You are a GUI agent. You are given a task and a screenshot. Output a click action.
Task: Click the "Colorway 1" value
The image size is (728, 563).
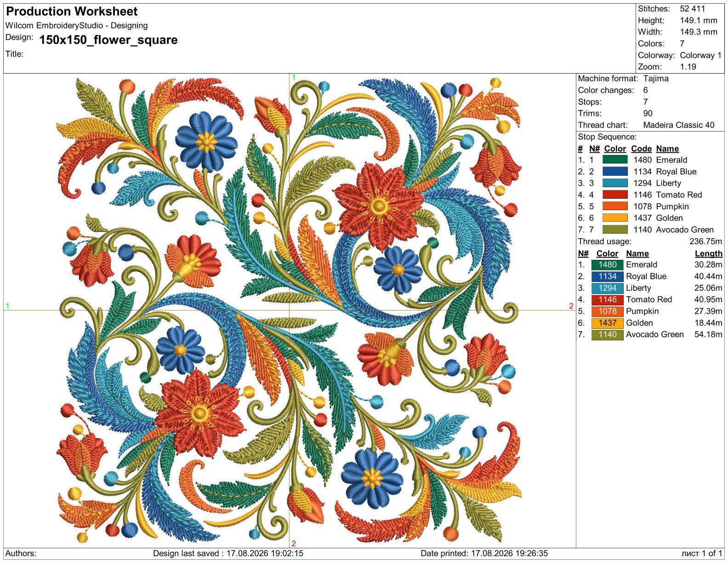point(701,55)
